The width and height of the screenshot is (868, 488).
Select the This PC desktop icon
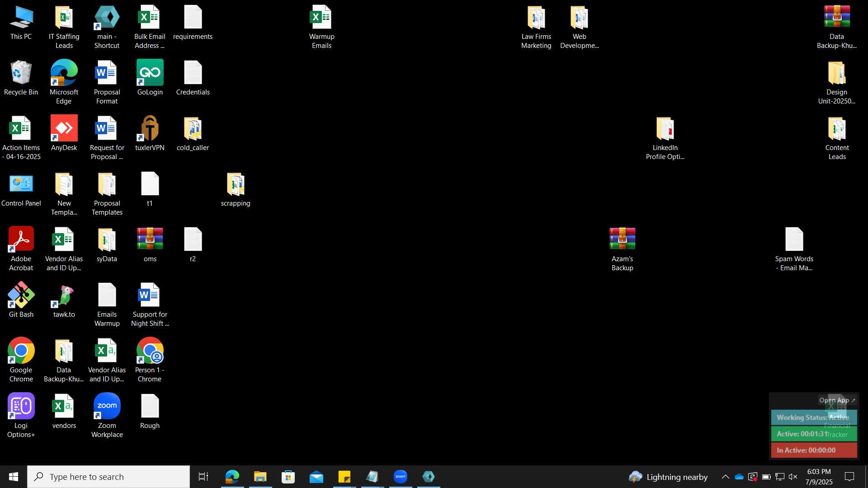click(x=21, y=23)
